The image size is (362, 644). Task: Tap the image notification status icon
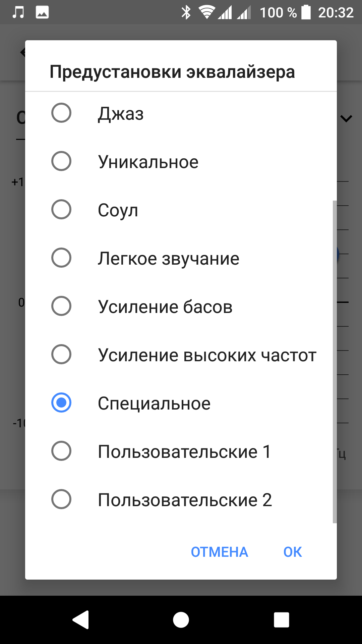42,12
